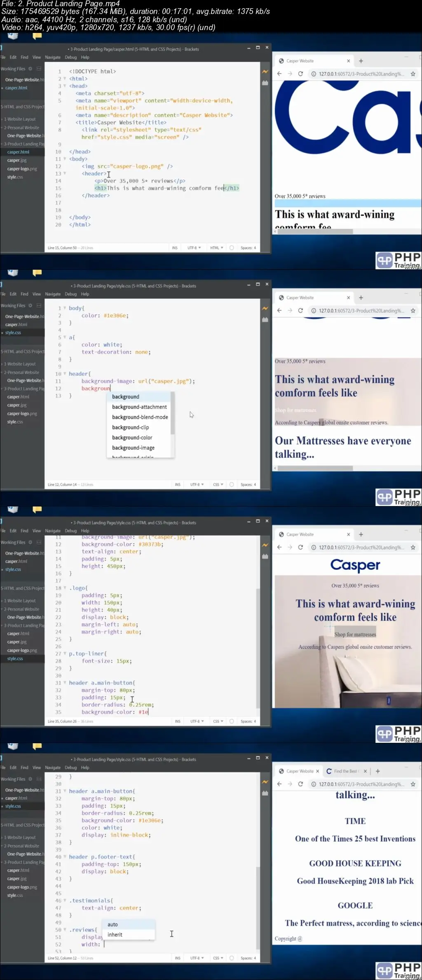
Task: Pick background-clip autocomplete suggestion
Action: tap(139, 427)
